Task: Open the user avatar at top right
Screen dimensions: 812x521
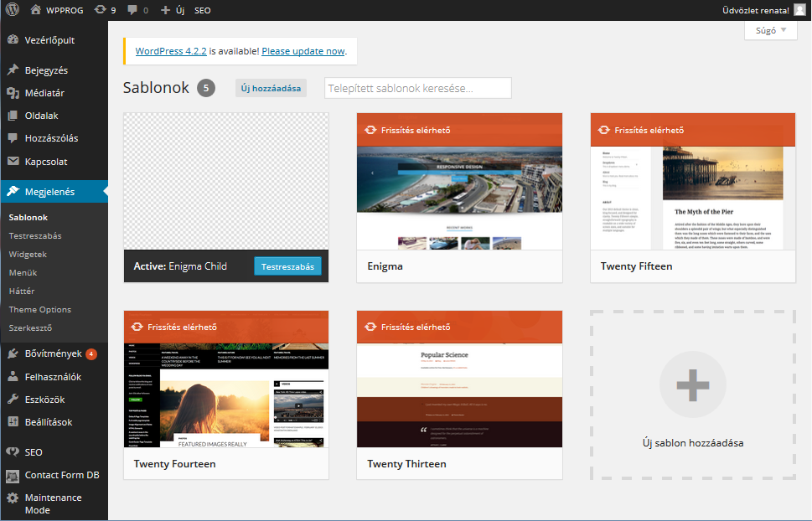Action: click(799, 10)
